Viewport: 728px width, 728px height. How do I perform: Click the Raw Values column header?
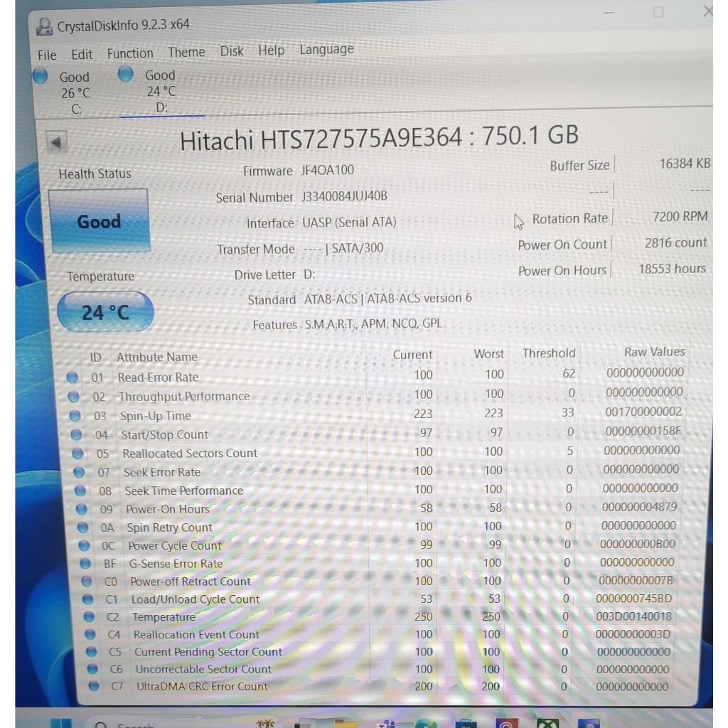[x=654, y=352]
